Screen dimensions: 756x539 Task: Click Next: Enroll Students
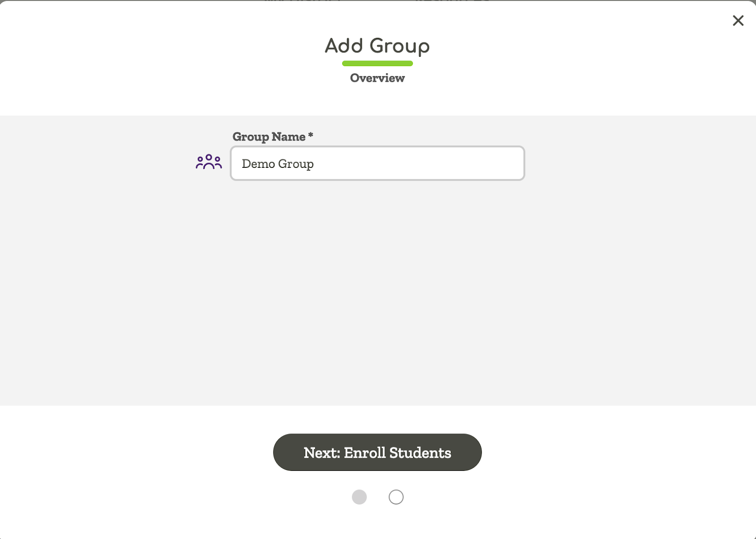click(377, 452)
